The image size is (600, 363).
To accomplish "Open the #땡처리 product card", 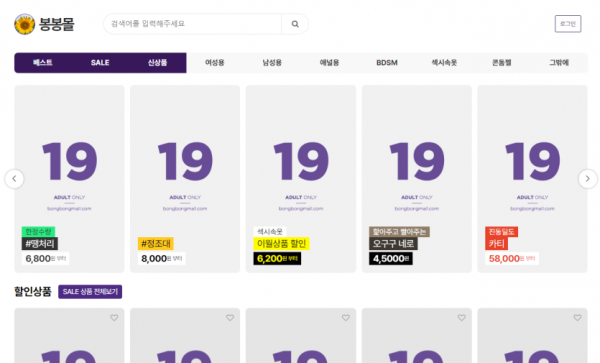I will (x=69, y=179).
